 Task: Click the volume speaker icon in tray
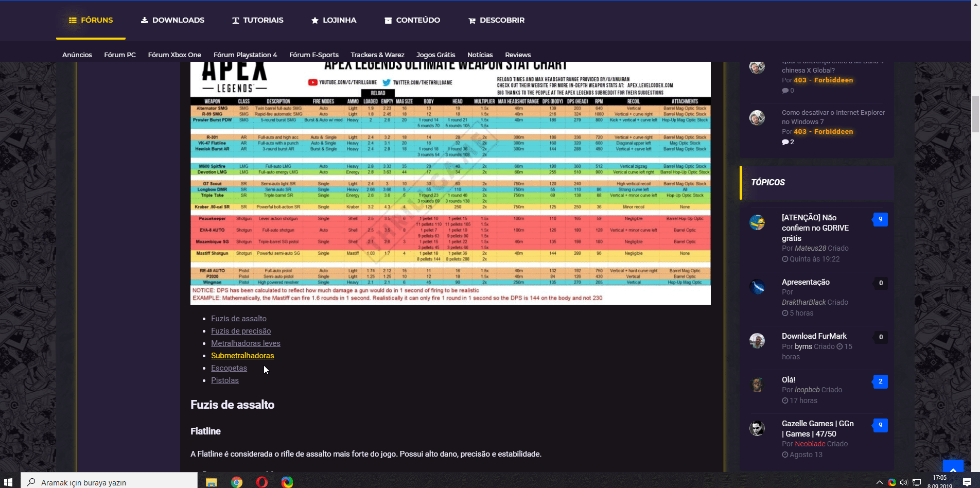904,482
